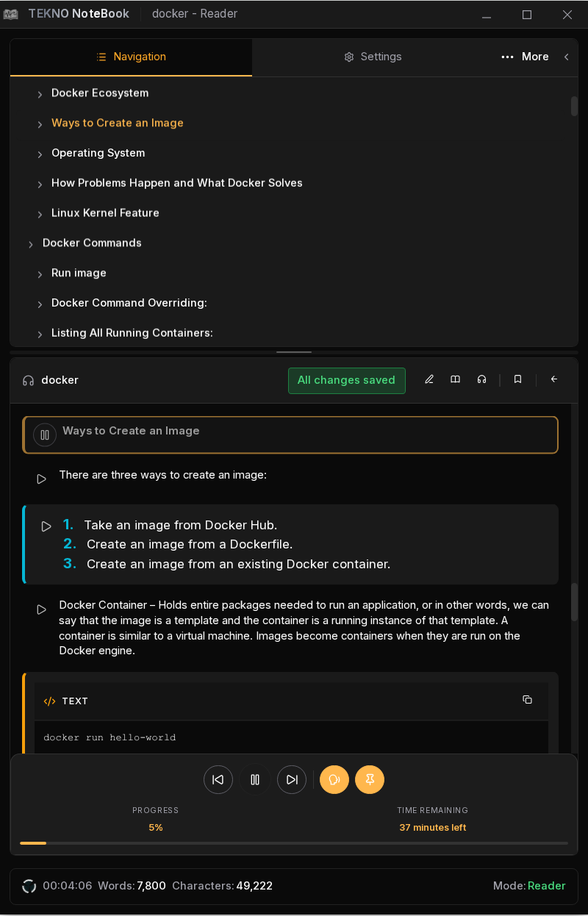Click the pencil edit mode icon

click(429, 379)
